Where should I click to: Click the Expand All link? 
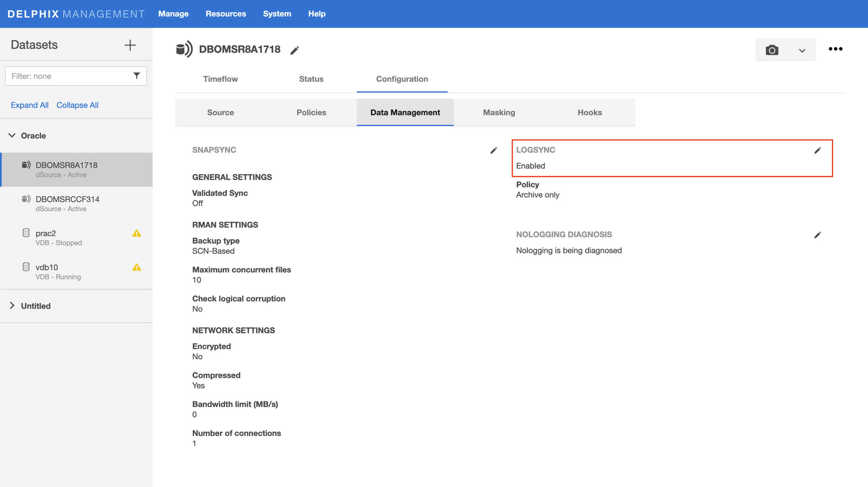[x=30, y=105]
